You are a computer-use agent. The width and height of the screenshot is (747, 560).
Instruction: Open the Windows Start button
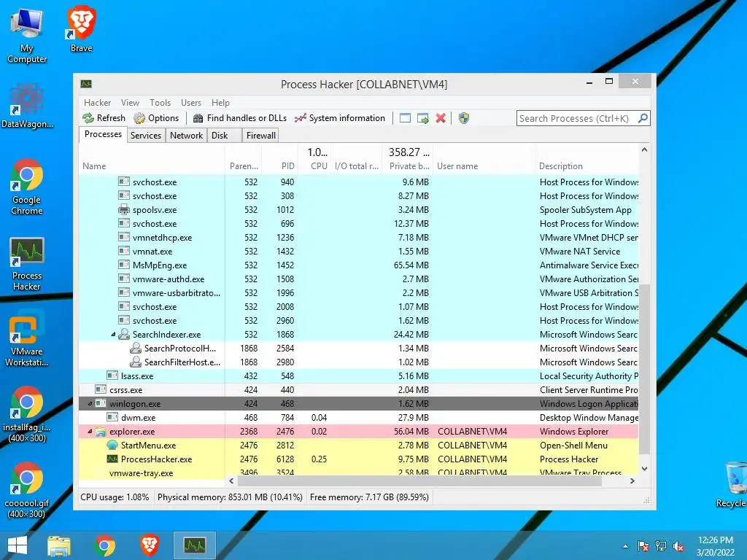[18, 545]
